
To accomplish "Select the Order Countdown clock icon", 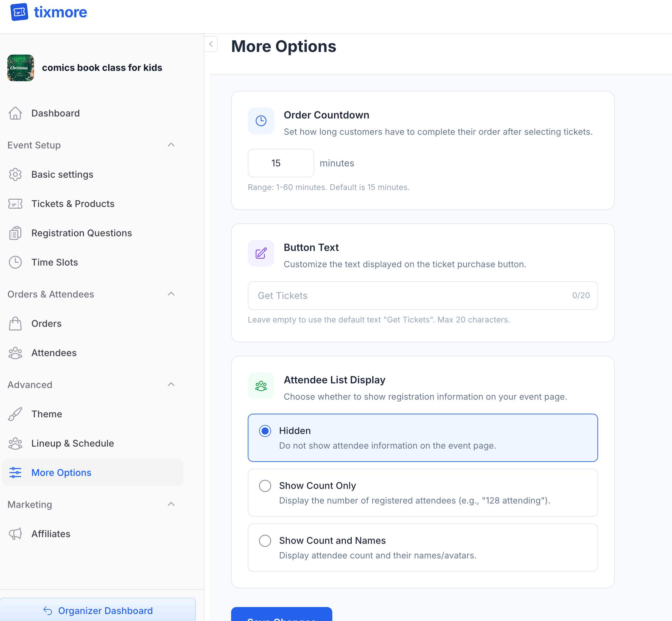I will coord(261,121).
